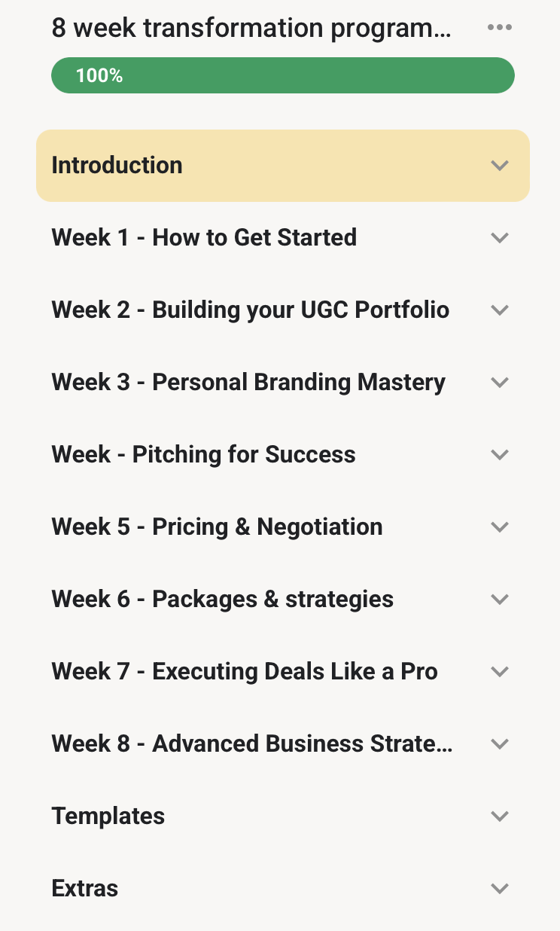Click chevron beside Pricing & Negotiation
The image size is (560, 931).
click(500, 527)
